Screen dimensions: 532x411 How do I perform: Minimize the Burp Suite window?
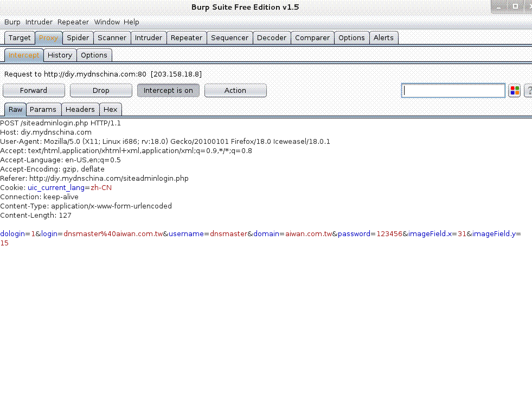pyautogui.click(x=499, y=7)
